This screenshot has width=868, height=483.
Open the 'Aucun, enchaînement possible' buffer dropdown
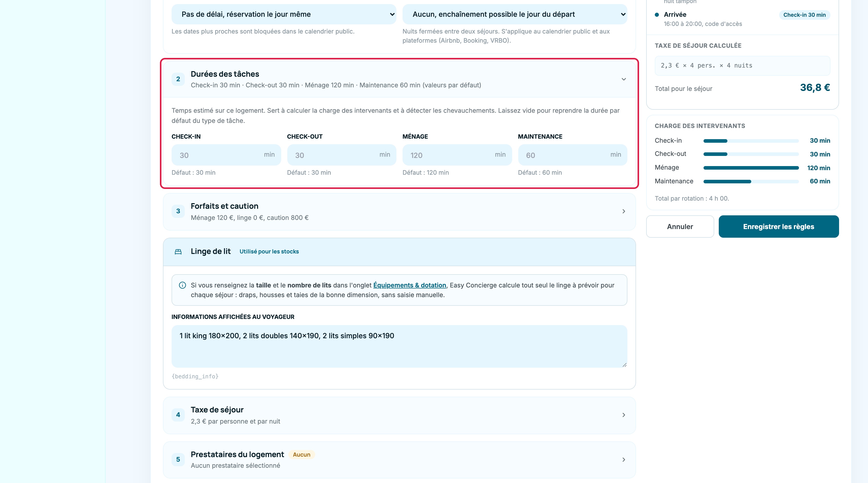tap(515, 14)
